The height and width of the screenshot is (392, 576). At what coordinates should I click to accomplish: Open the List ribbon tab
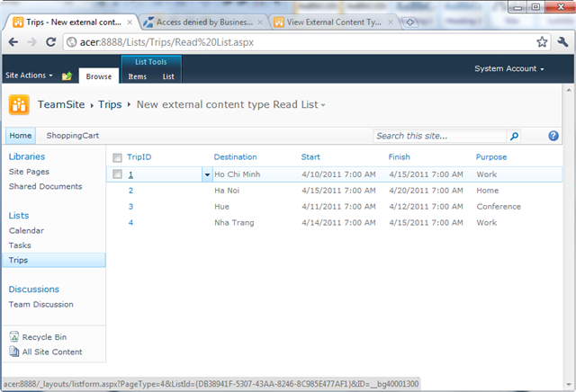point(168,76)
